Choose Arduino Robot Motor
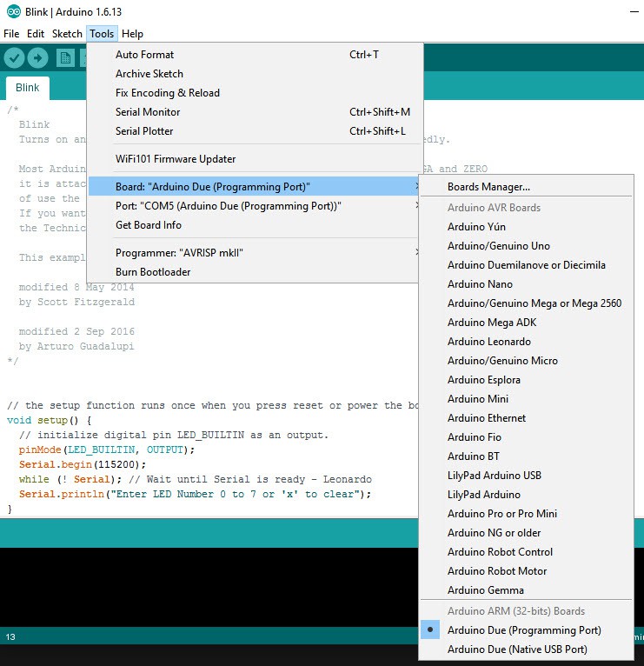 coord(527,570)
